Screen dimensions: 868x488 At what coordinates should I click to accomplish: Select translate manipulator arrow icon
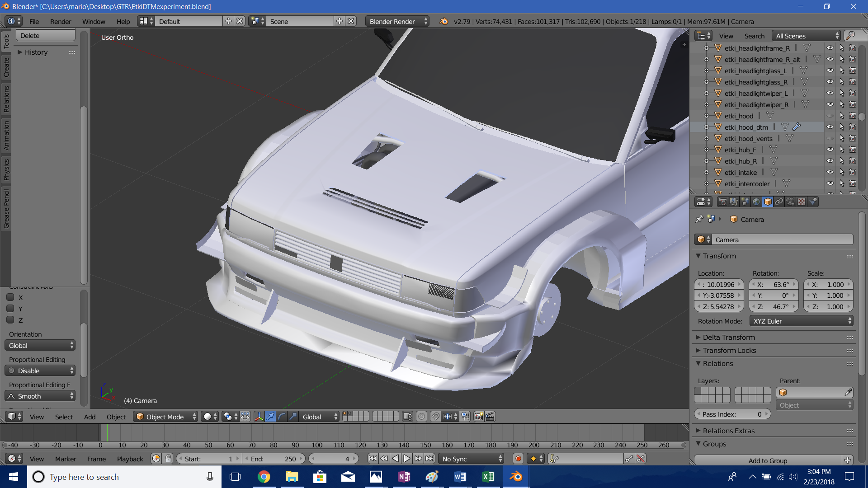270,417
